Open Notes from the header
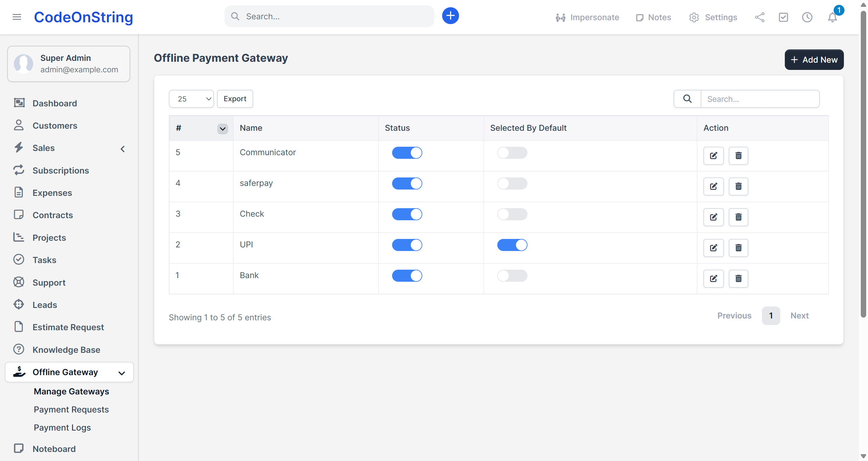This screenshot has height=461, width=868. (653, 17)
